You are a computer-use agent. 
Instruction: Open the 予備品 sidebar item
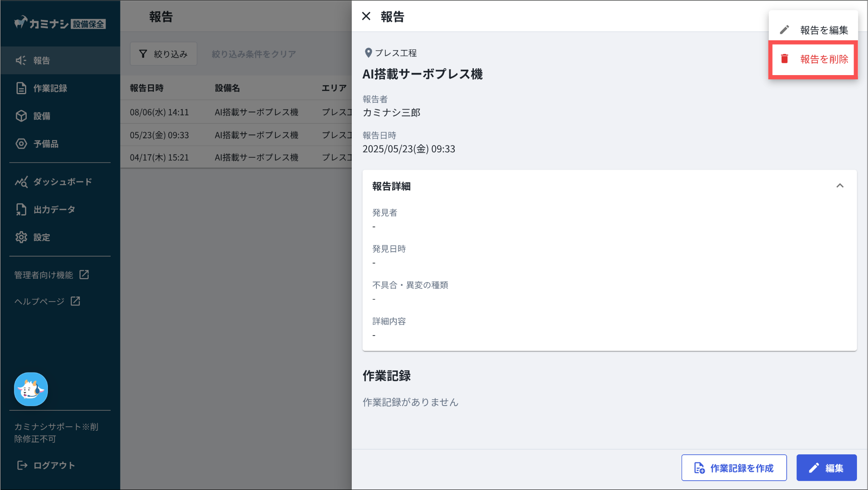click(x=45, y=144)
